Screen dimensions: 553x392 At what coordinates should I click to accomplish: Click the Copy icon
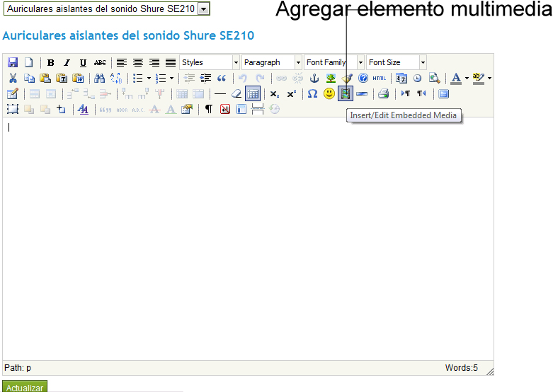(29, 78)
